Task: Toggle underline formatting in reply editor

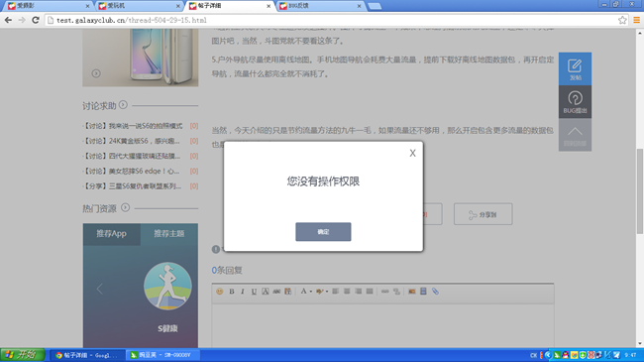Action: (254, 292)
